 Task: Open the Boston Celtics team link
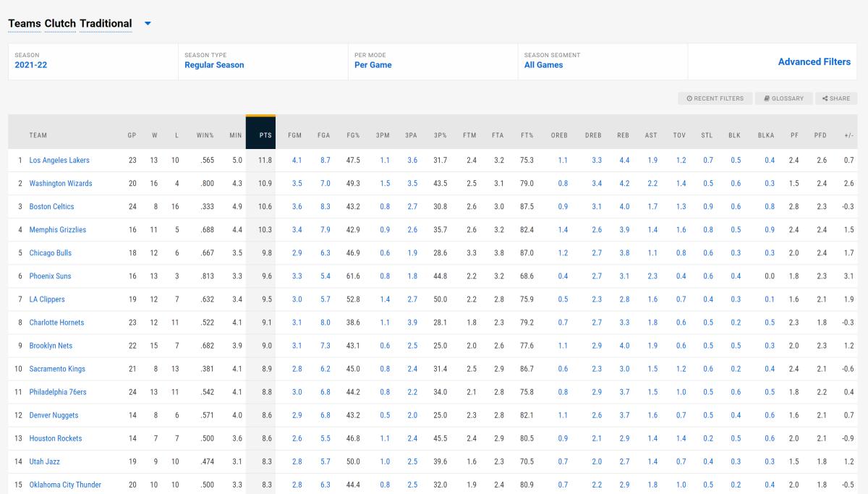[51, 207]
